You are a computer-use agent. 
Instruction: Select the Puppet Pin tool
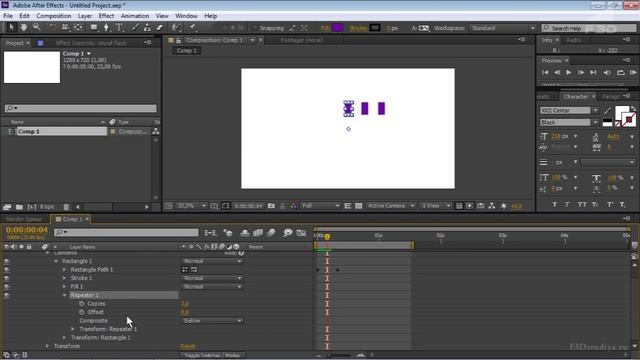pos(193,27)
